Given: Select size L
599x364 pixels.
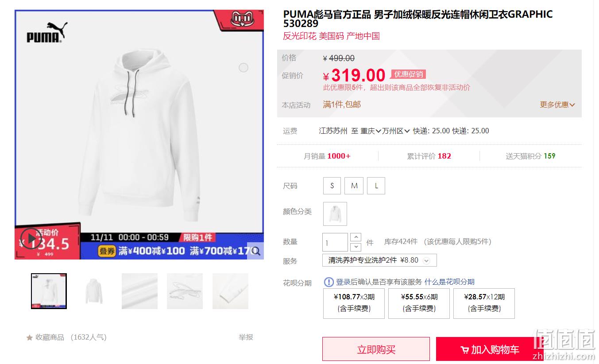Looking at the screenshot, I should (x=376, y=186).
